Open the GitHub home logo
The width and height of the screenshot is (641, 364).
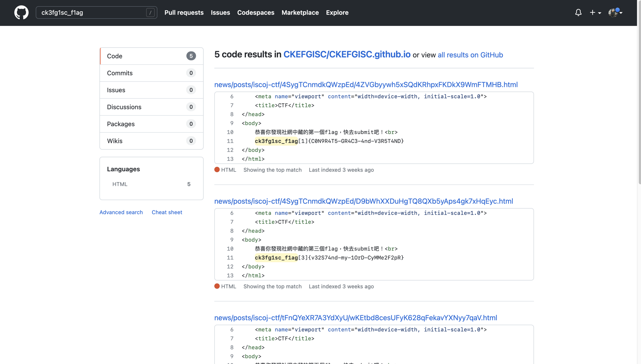(21, 12)
